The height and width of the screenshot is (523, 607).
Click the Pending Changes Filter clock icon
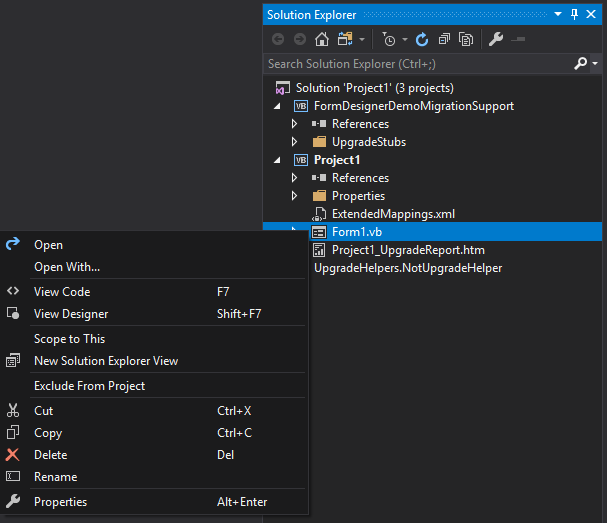click(389, 39)
